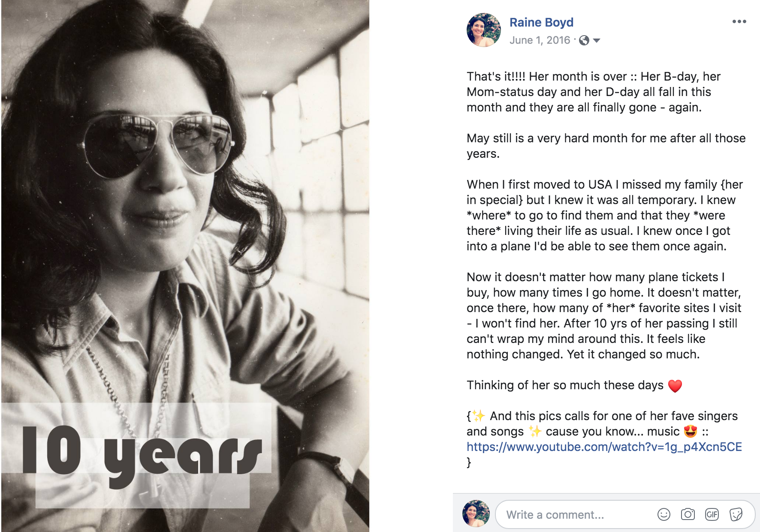Click inside the Write a comment field

575,515
